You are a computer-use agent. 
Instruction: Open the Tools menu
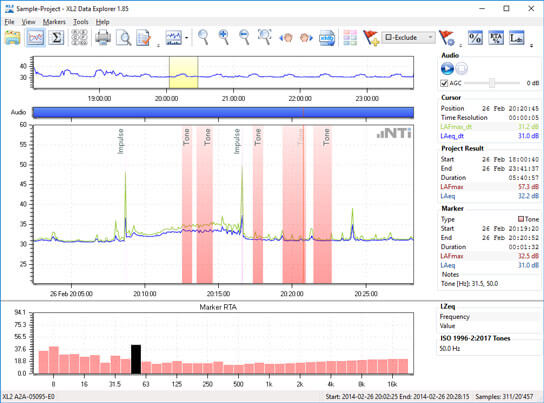(80, 22)
